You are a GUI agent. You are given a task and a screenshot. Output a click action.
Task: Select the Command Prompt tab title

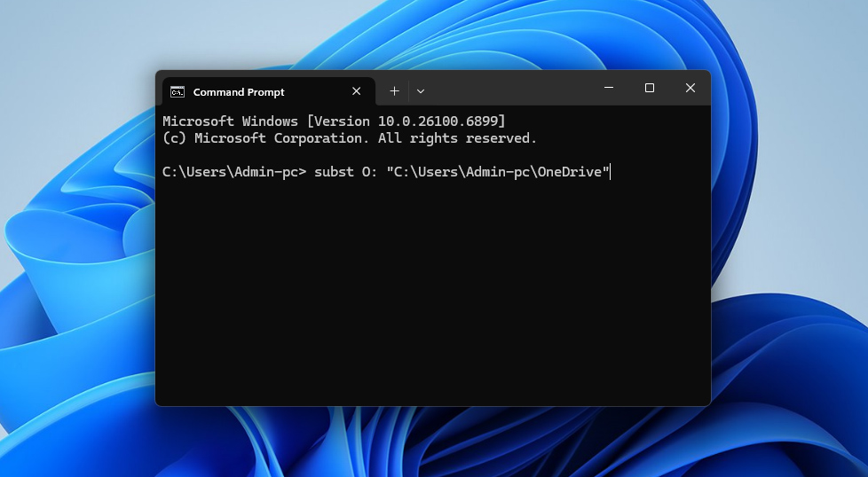point(239,92)
